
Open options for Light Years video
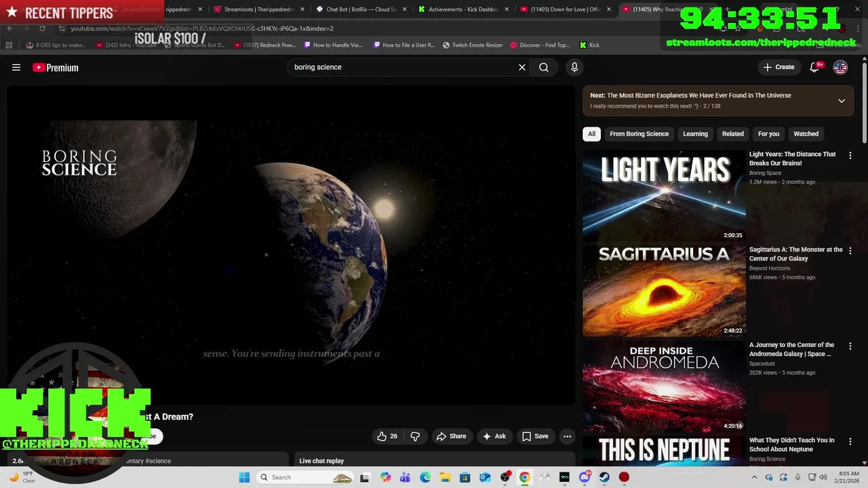[850, 155]
